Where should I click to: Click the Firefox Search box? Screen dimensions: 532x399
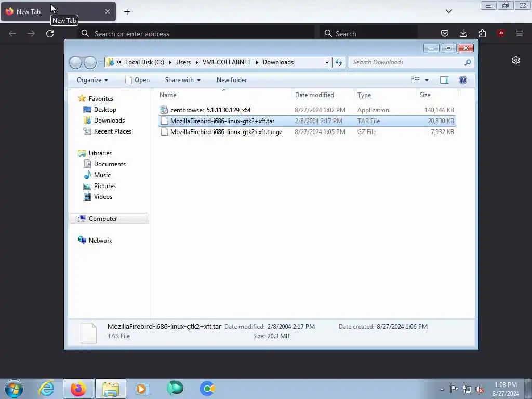pyautogui.click(x=369, y=34)
